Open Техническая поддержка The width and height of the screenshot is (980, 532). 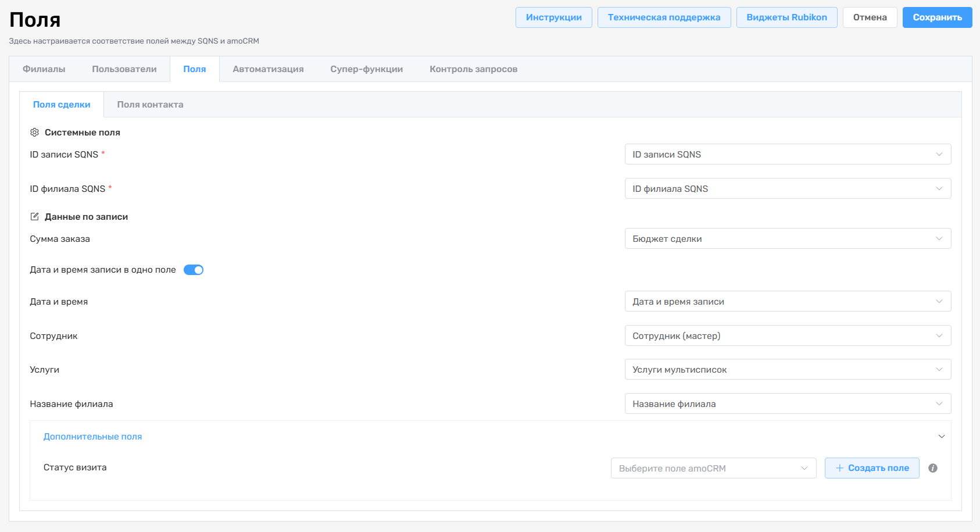click(x=664, y=17)
